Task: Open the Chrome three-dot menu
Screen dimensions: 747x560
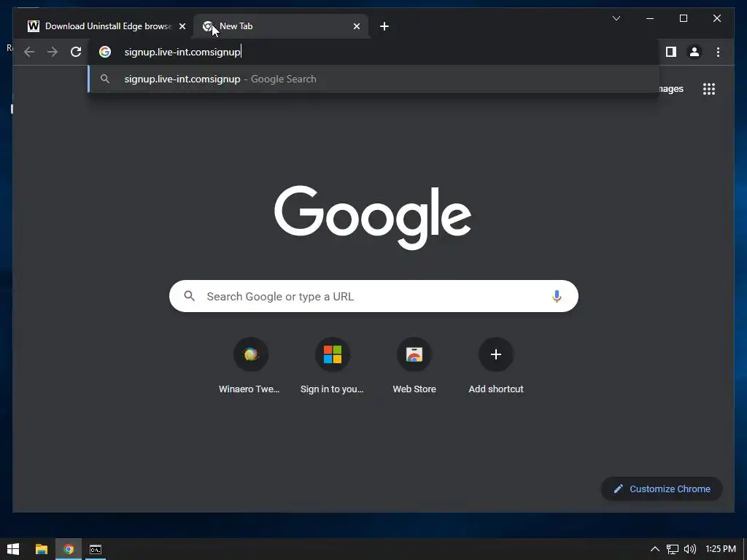Action: [718, 52]
